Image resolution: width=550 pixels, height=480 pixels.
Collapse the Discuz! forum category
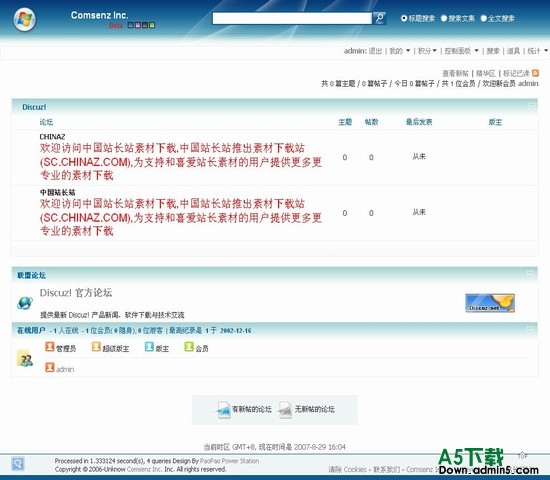(x=531, y=106)
